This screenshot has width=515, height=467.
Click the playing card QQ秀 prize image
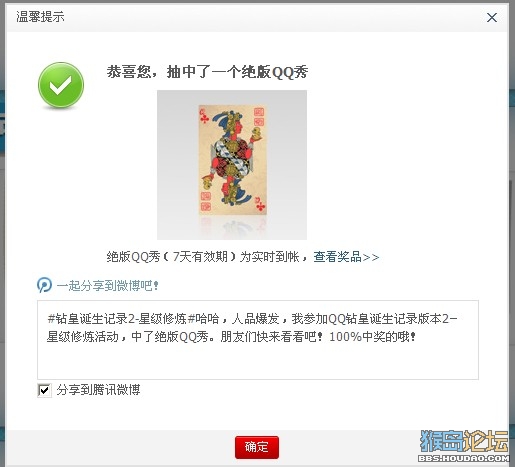tap(232, 165)
